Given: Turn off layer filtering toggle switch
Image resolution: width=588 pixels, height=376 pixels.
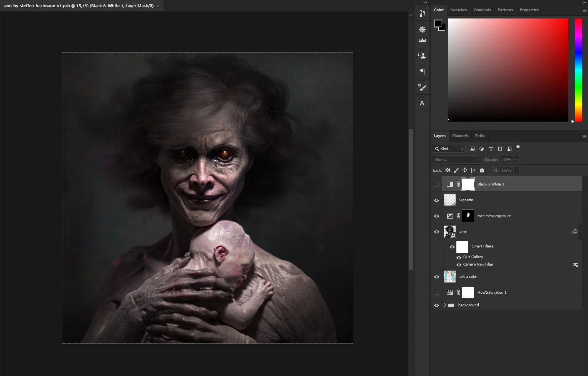Looking at the screenshot, I should click(x=518, y=148).
